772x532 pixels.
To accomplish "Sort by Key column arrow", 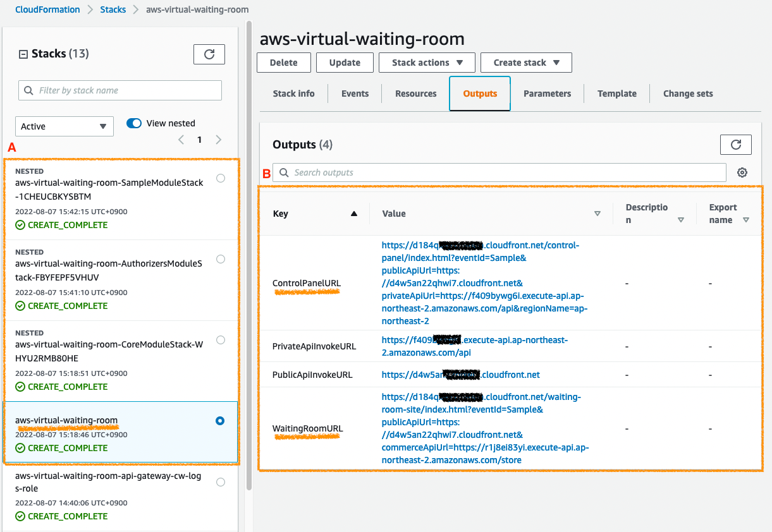I will click(x=354, y=214).
